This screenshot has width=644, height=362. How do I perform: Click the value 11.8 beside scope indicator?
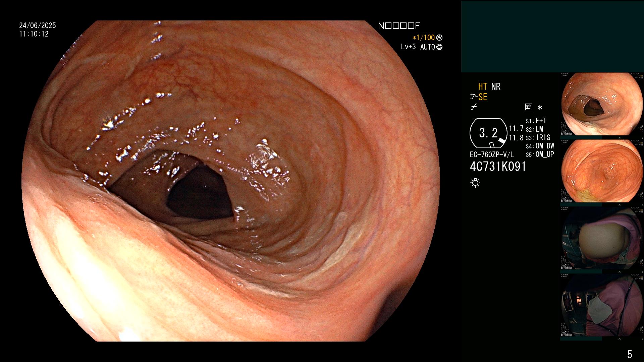pyautogui.click(x=516, y=138)
